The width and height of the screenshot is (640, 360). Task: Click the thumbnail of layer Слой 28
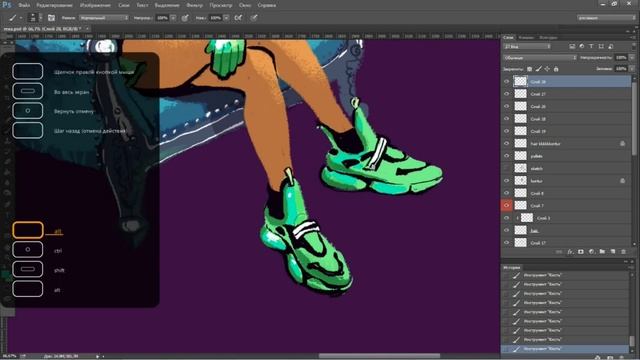520,81
